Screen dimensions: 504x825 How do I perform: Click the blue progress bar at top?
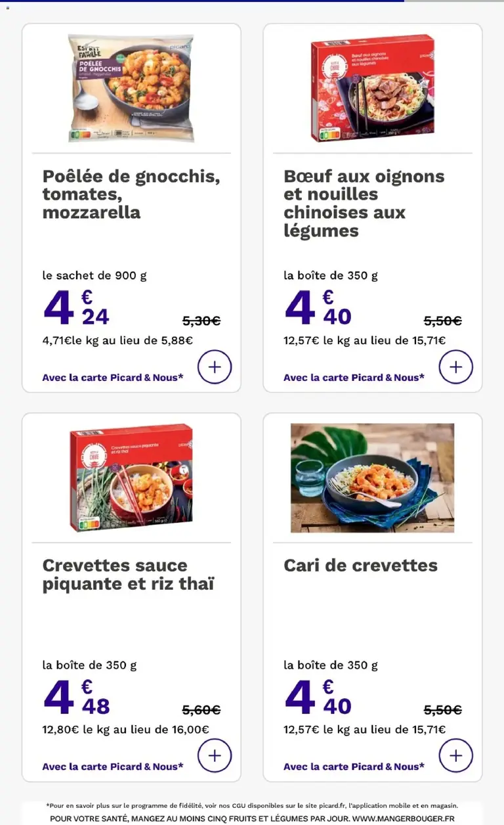point(202,1)
